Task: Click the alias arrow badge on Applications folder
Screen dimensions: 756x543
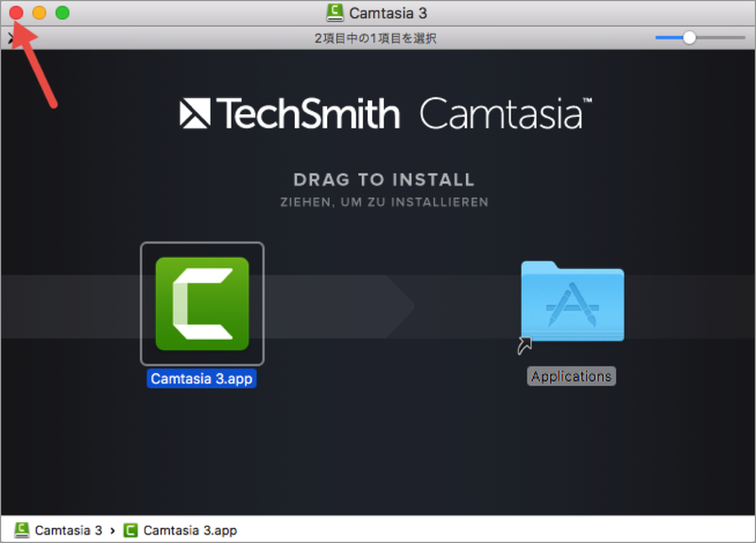Action: click(x=524, y=346)
